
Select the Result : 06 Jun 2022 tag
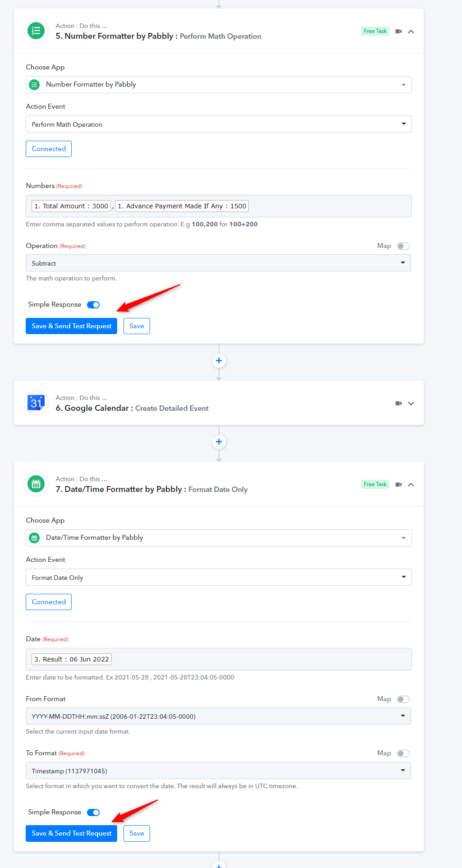tap(72, 659)
